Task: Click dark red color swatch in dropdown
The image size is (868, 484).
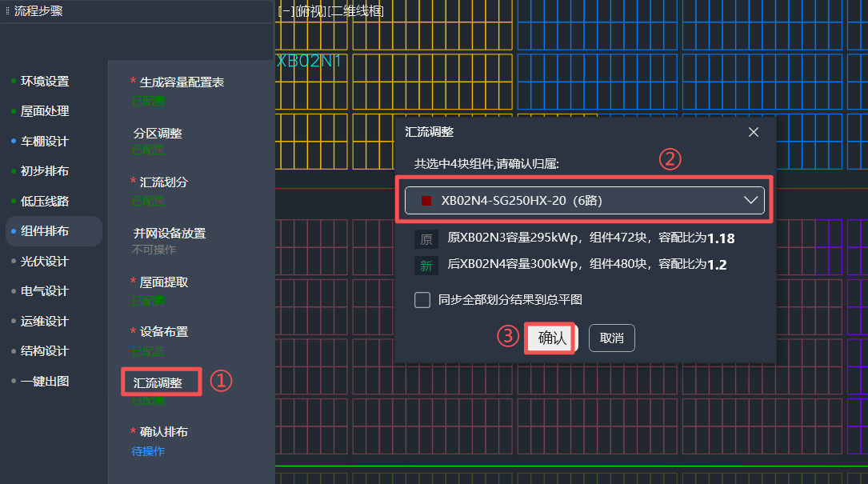Action: 426,201
